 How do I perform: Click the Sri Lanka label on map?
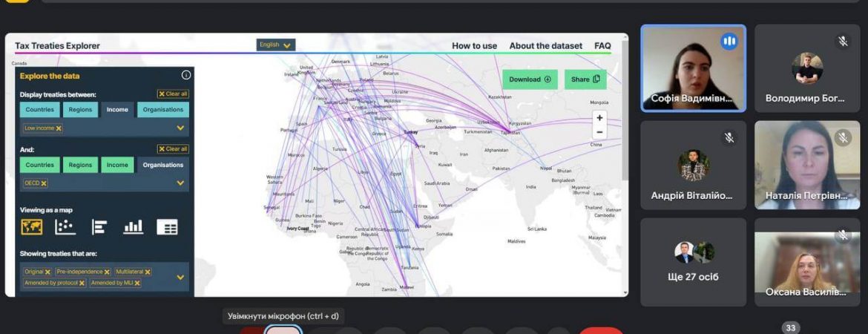[x=537, y=229]
